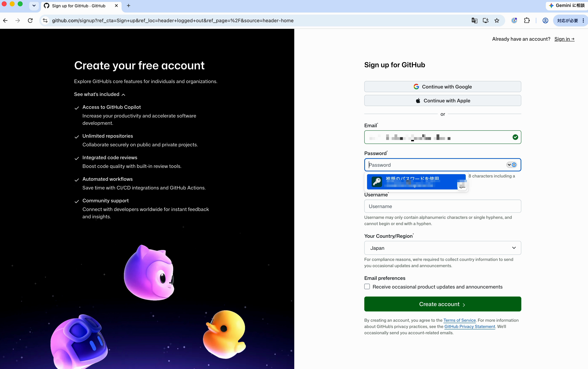Click the Unlimited repositories text

click(108, 136)
